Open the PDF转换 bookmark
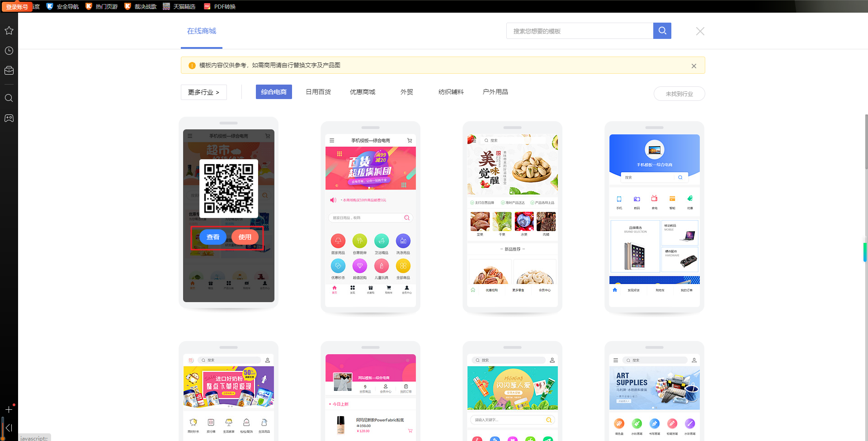 [x=220, y=6]
